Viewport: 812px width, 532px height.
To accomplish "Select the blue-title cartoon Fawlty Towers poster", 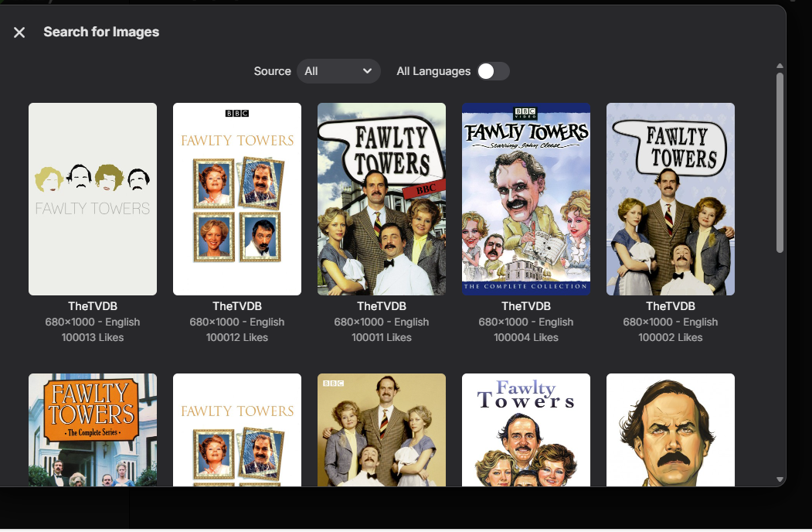I will point(526,430).
